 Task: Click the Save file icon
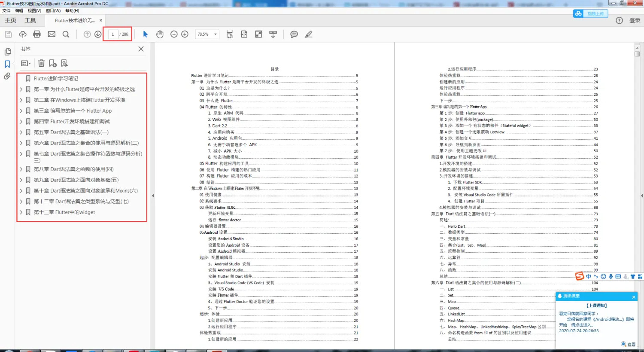8,34
